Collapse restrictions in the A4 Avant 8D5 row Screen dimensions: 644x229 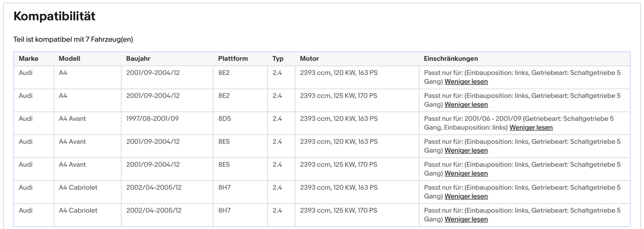point(531,127)
